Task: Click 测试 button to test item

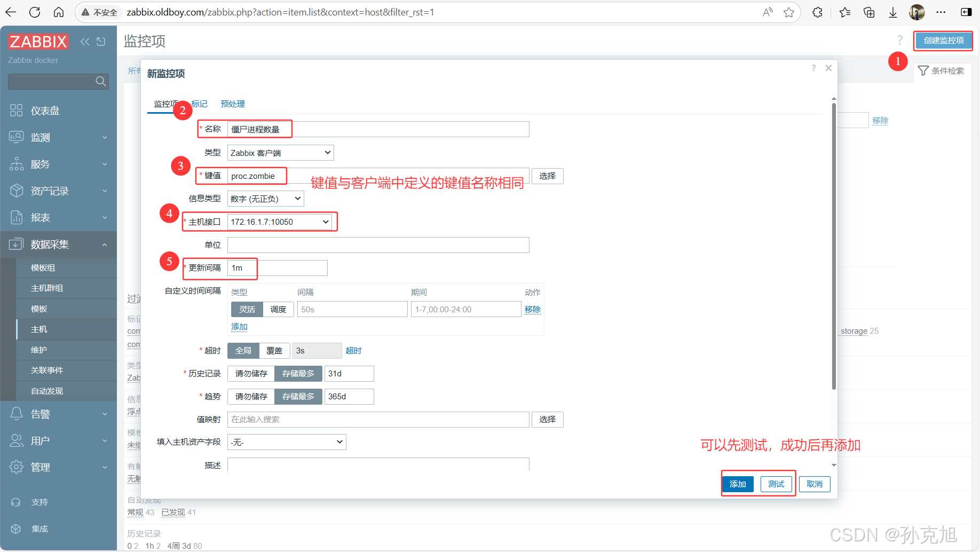Action: pyautogui.click(x=776, y=484)
